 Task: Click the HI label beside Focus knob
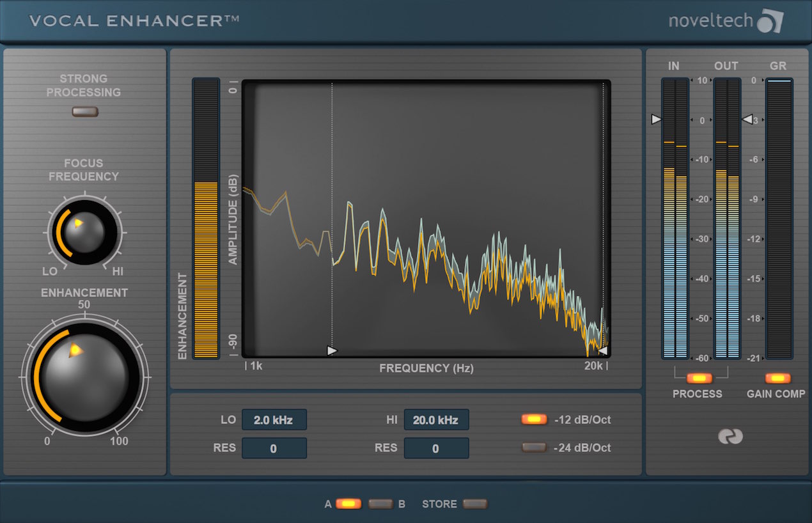click(118, 272)
